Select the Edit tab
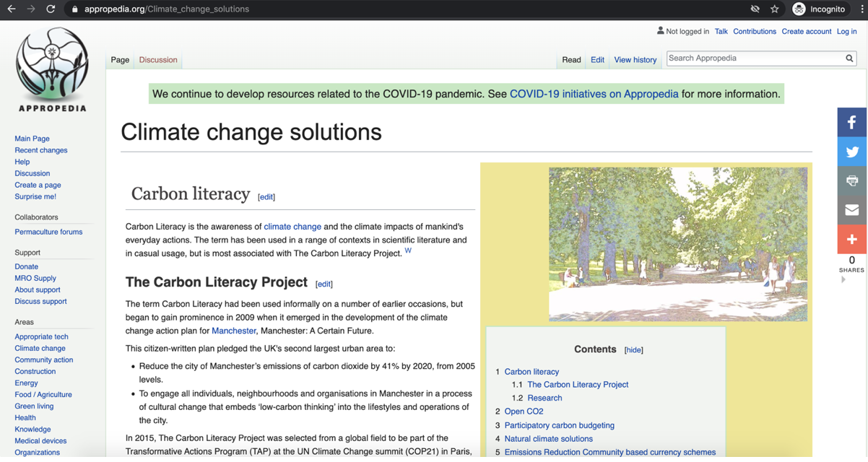Screen dimensions: 868x462 tap(597, 60)
